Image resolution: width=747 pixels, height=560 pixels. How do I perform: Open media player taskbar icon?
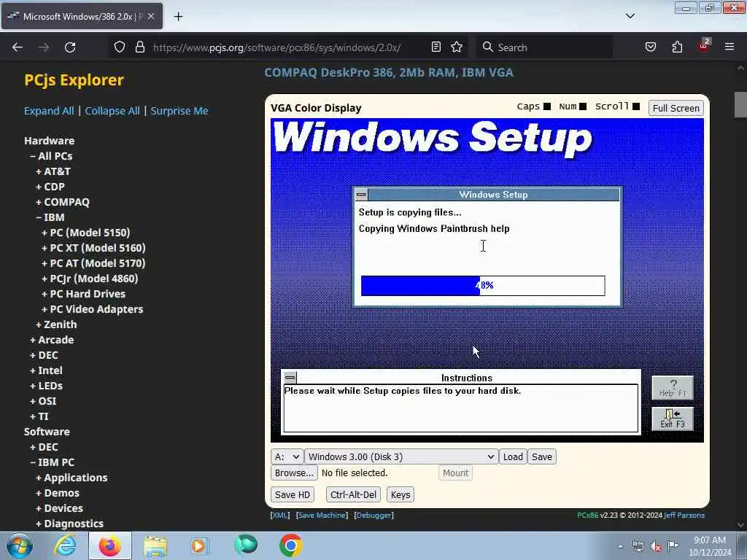pos(200,545)
